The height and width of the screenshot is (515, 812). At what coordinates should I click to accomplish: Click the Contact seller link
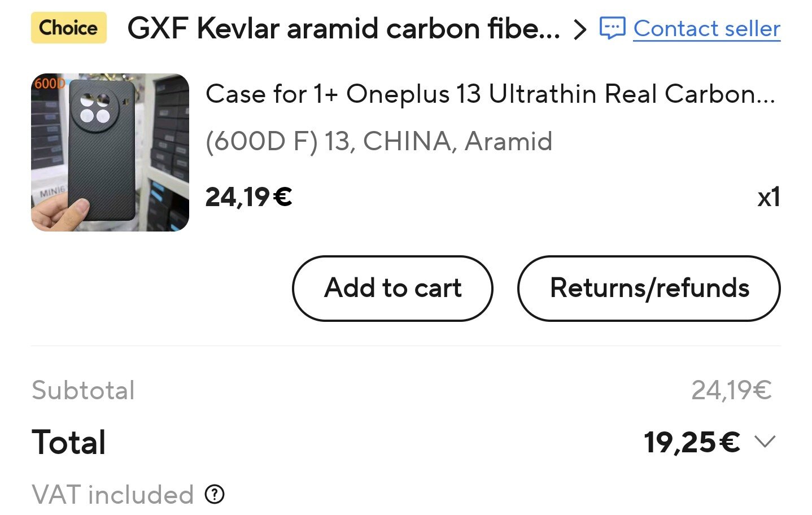(x=706, y=28)
